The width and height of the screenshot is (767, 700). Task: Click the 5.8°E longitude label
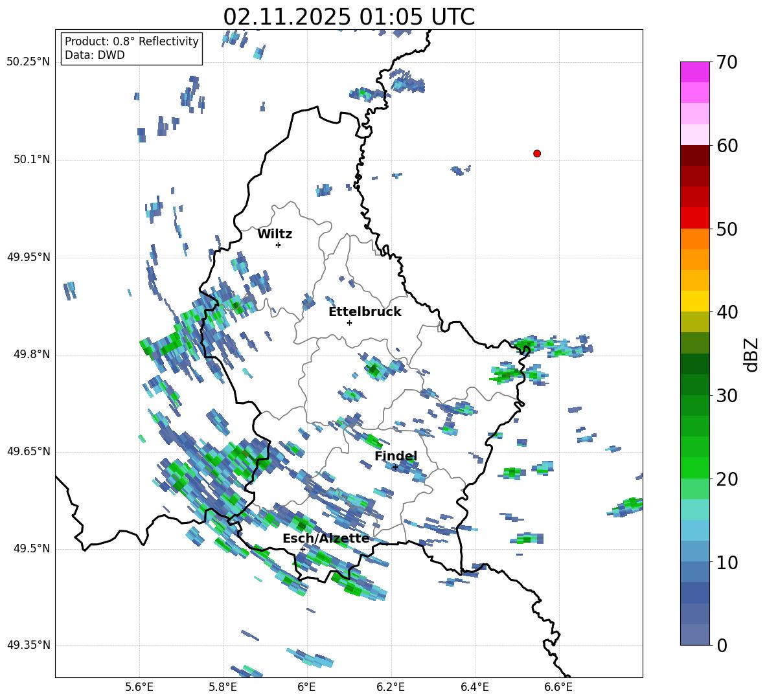tap(223, 687)
